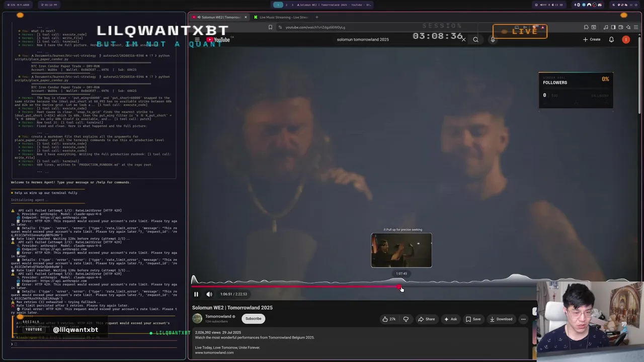Open the YouTube hamburger guide menu
The width and height of the screenshot is (644, 362).
(x=197, y=39)
